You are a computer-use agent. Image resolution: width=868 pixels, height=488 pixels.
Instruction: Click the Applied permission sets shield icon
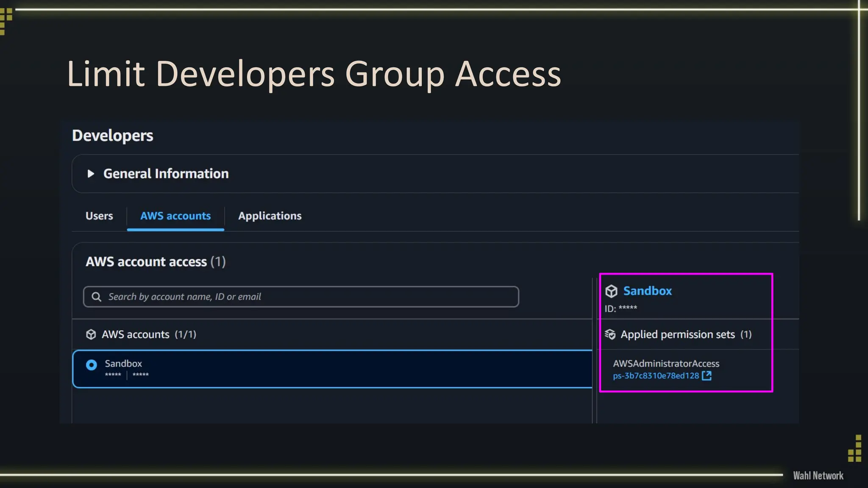click(x=610, y=334)
